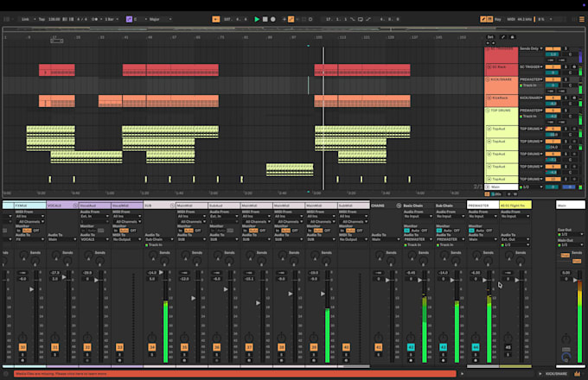Click the Tap tempo button

point(42,19)
